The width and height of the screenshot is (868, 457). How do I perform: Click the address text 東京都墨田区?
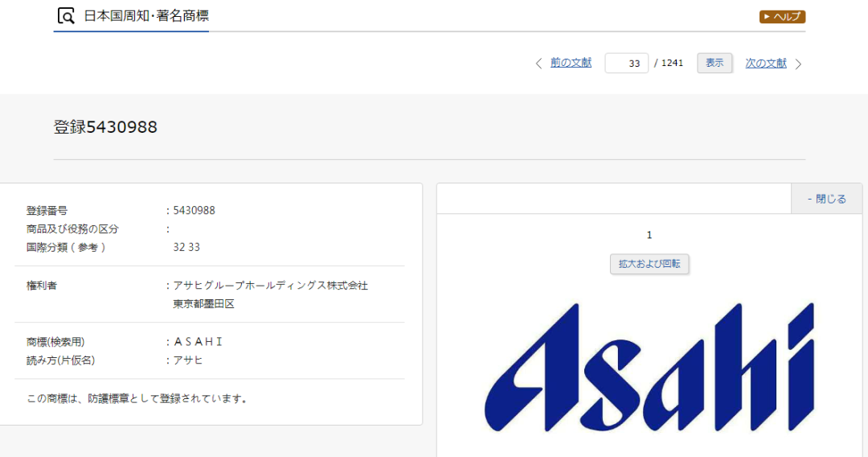pyautogui.click(x=203, y=303)
